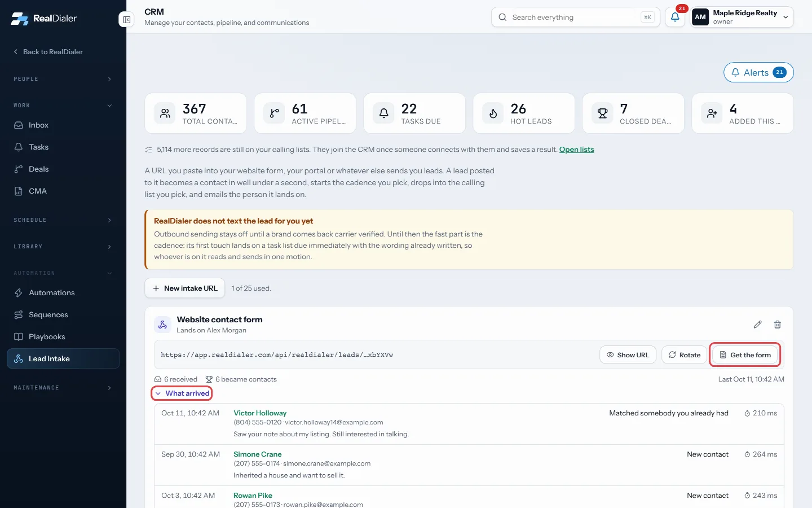This screenshot has width=812, height=508.
Task: Rotate the intake URL
Action: [684, 355]
